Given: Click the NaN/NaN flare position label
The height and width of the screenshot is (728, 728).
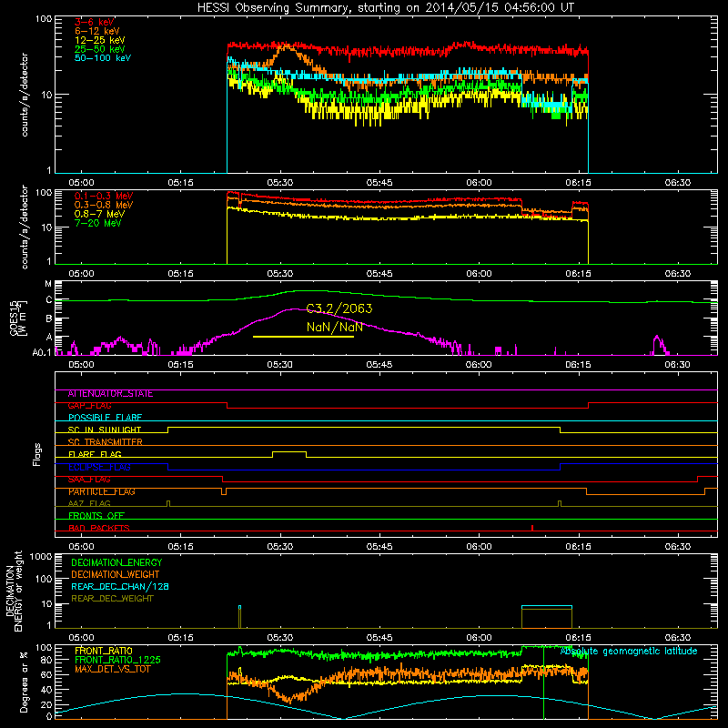Looking at the screenshot, I should [334, 327].
